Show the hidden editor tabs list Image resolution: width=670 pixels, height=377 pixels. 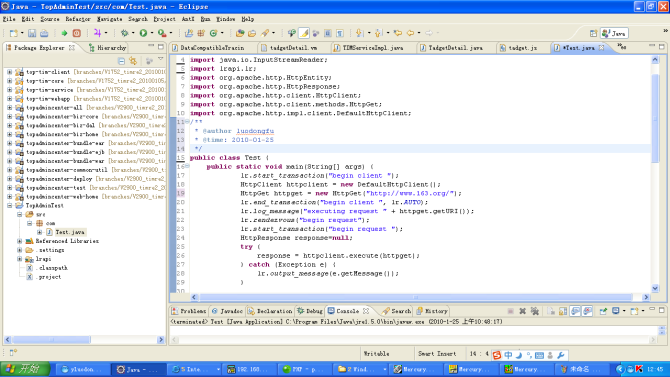622,47
